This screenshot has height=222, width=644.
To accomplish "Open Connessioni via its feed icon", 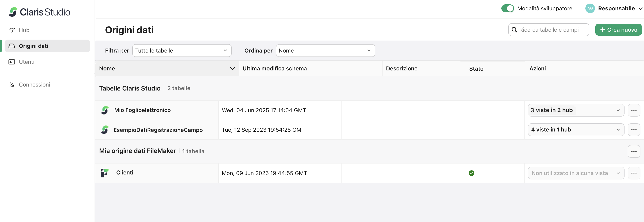I will [12, 85].
